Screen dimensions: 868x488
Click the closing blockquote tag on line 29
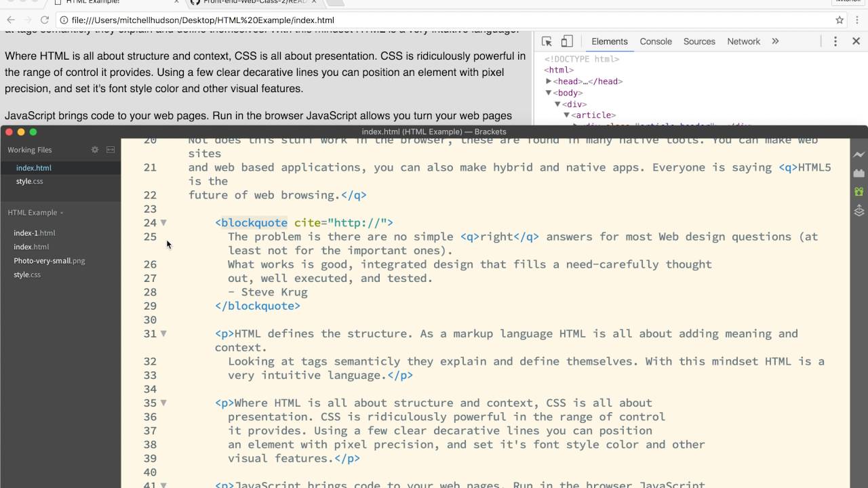(258, 306)
